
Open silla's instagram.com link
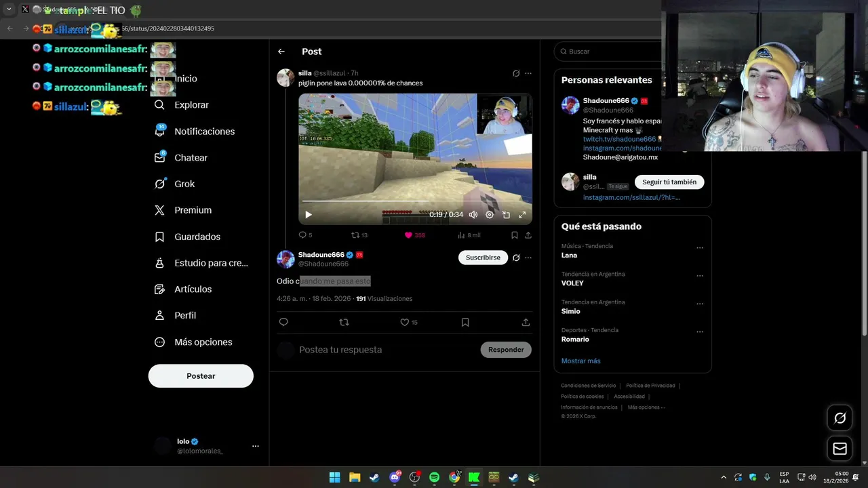(x=631, y=197)
